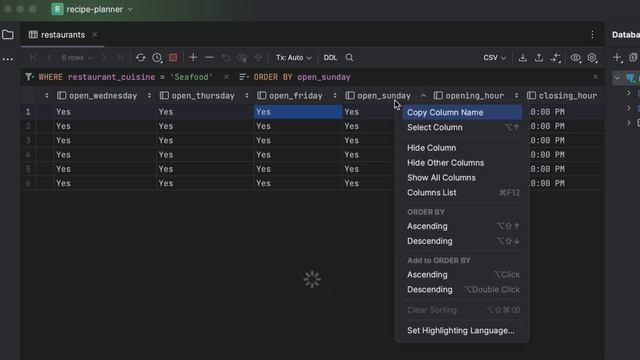The image size is (640, 360).
Task: Toggle sorting on open_sunday ascending arrow
Action: tap(423, 96)
